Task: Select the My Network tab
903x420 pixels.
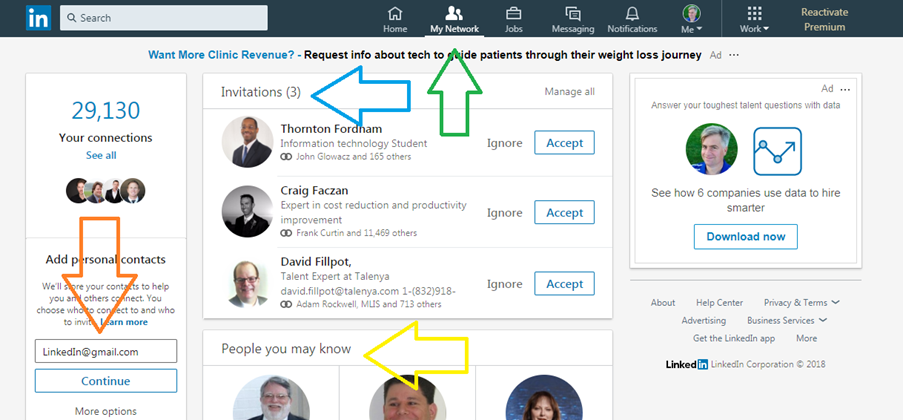Action: (454, 18)
